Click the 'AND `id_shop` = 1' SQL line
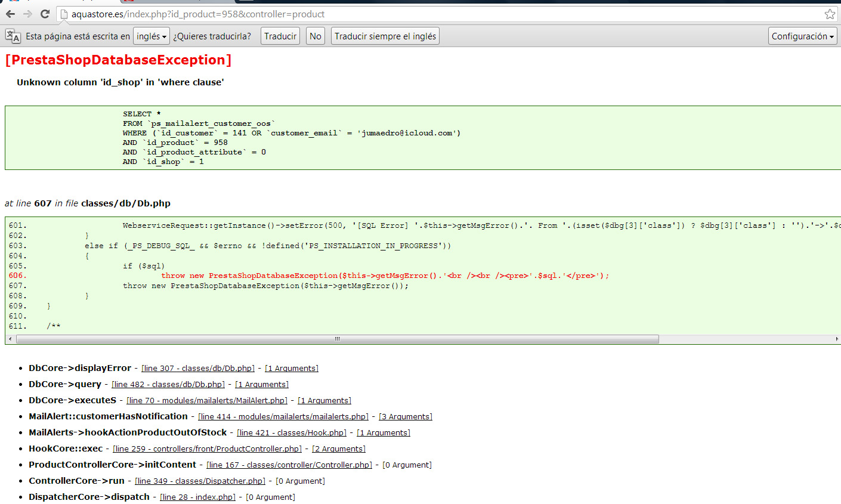Screen dimensions: 841x504 click(x=163, y=162)
